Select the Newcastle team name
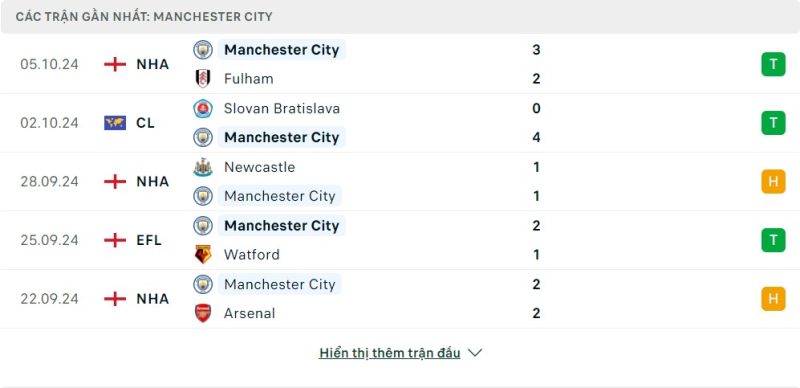This screenshot has width=800, height=388. coord(259,167)
